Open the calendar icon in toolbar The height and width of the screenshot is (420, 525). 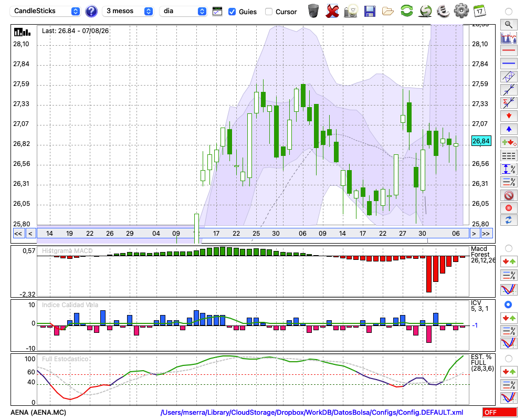479,11
